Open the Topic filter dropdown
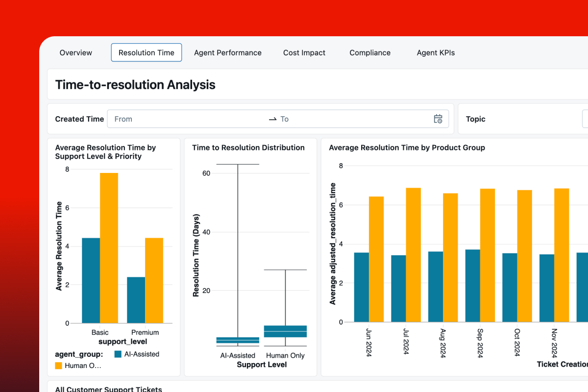 585,119
